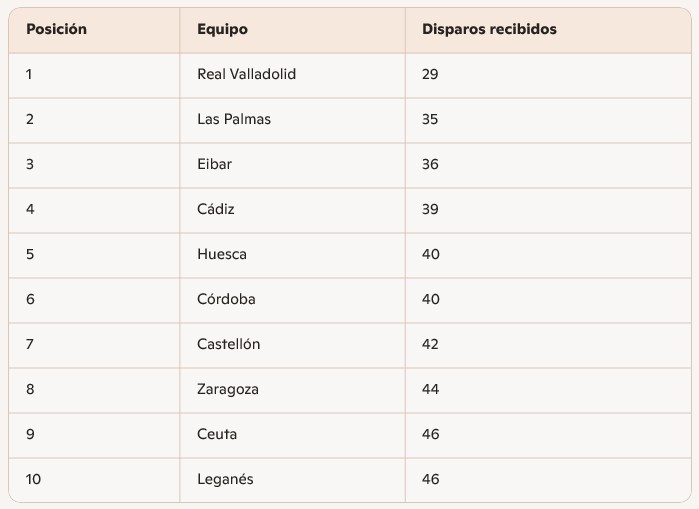
Task: Select the Cádiz team cell
Action: pyautogui.click(x=216, y=210)
